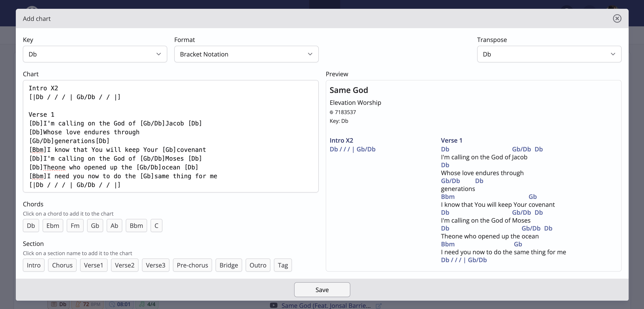This screenshot has height=309, width=644.
Task: Insert the Verse3 section name
Action: point(155,265)
